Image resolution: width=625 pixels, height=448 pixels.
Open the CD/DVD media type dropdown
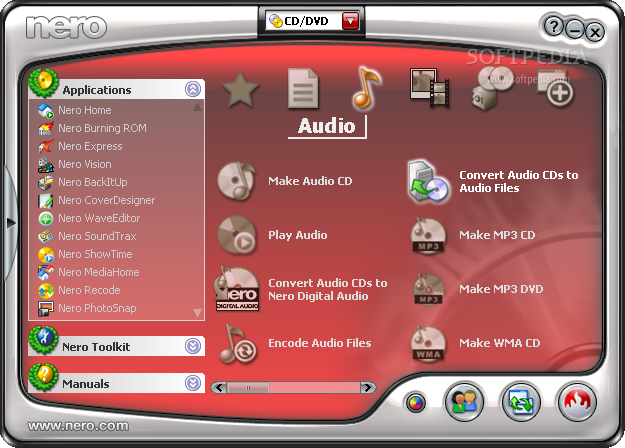click(350, 21)
